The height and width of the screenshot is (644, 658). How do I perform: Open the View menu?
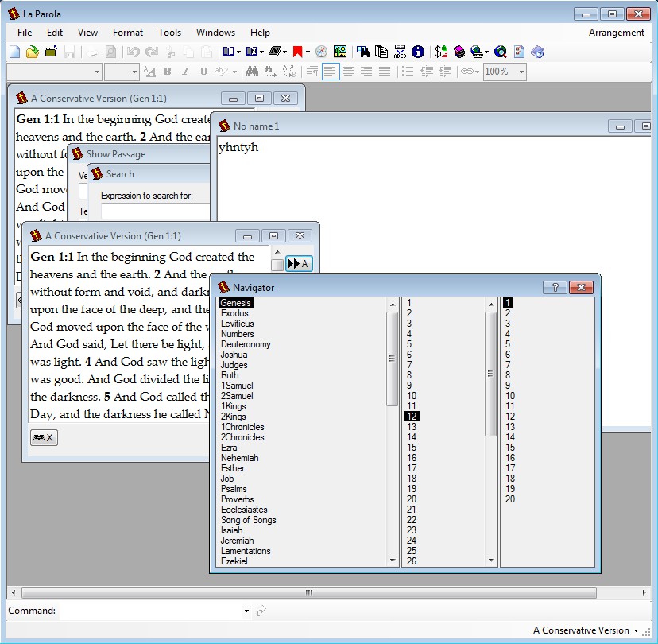click(87, 33)
